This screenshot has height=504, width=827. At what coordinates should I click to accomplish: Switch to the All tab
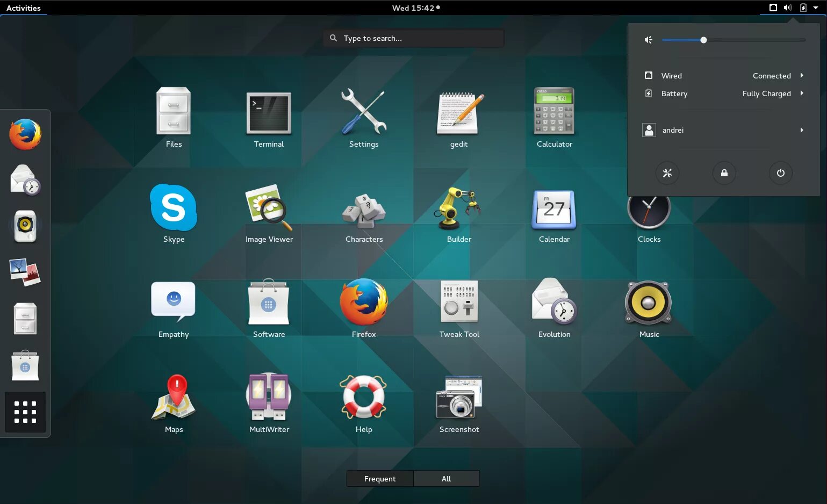point(446,479)
